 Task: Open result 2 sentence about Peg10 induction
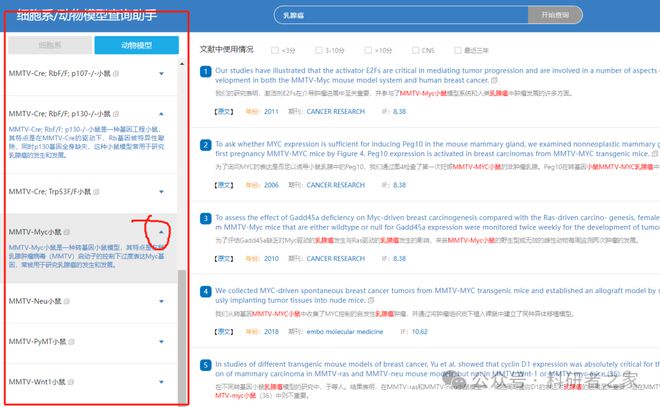pos(437,149)
